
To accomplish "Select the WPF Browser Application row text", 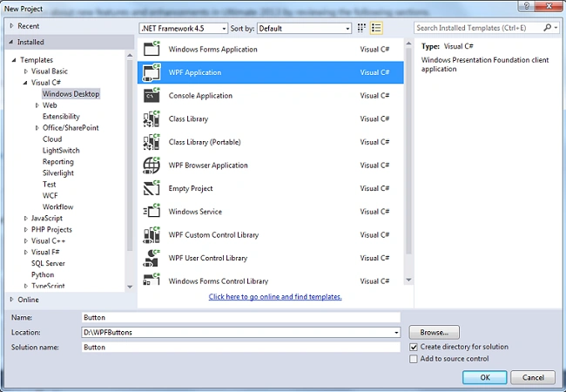I will coord(208,166).
